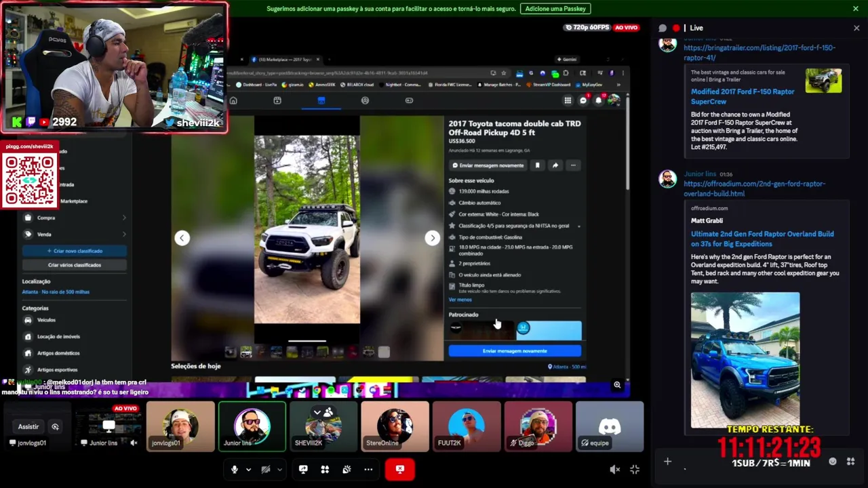Open listing more options ellipsis
The width and height of the screenshot is (868, 488).
tap(573, 165)
